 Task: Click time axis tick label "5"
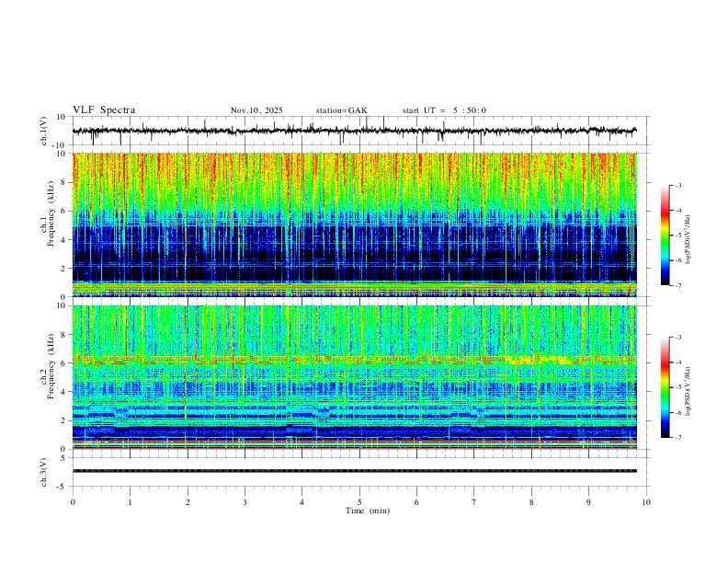(x=359, y=502)
